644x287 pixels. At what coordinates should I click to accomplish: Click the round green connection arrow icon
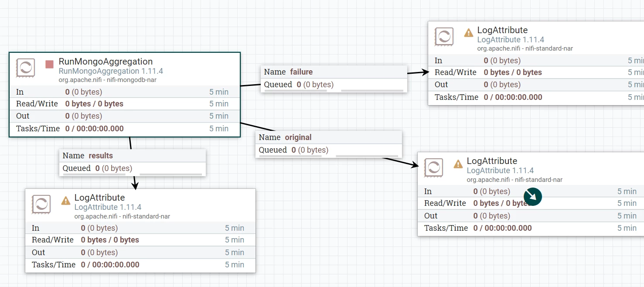coord(533,197)
